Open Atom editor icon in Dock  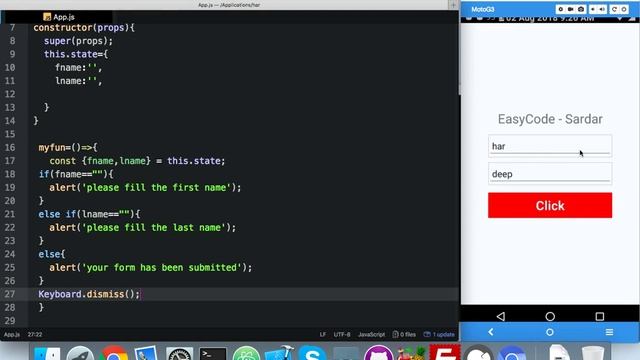point(246,353)
